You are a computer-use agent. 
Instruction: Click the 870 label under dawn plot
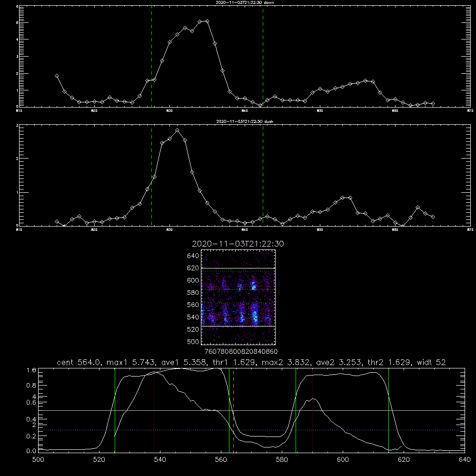point(470,111)
